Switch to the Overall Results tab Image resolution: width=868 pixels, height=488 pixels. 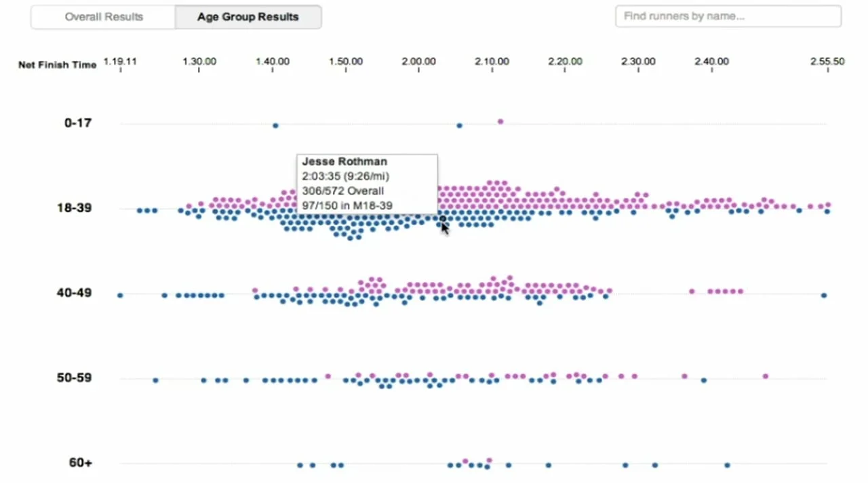pos(104,17)
